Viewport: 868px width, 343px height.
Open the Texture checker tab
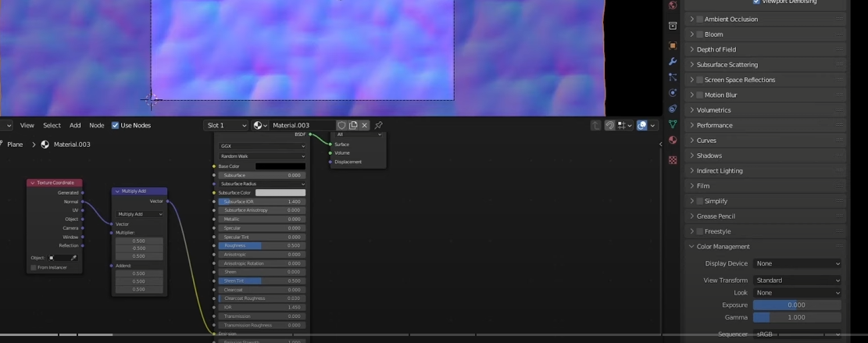tap(673, 160)
